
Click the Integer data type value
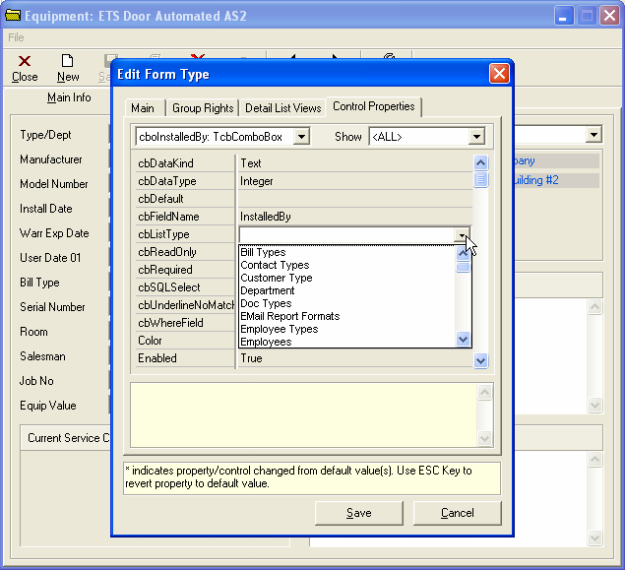coord(257,181)
